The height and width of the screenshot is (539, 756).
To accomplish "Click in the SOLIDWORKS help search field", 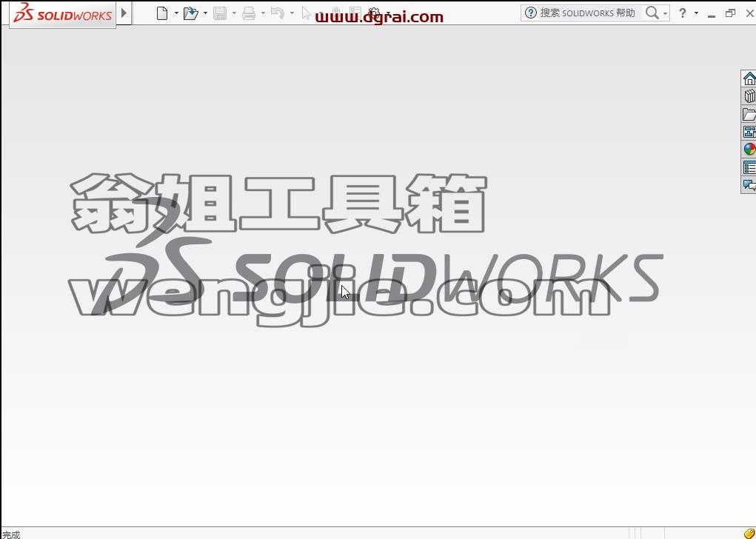I will (587, 13).
